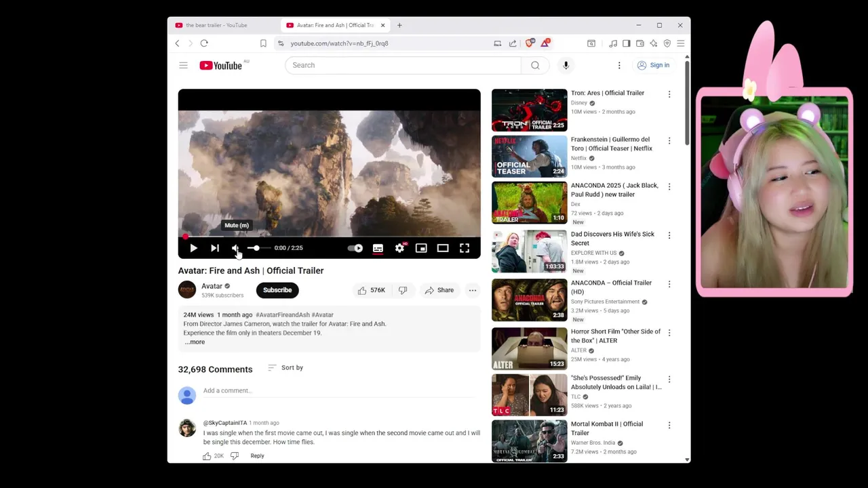Bookmark this page

[263, 43]
